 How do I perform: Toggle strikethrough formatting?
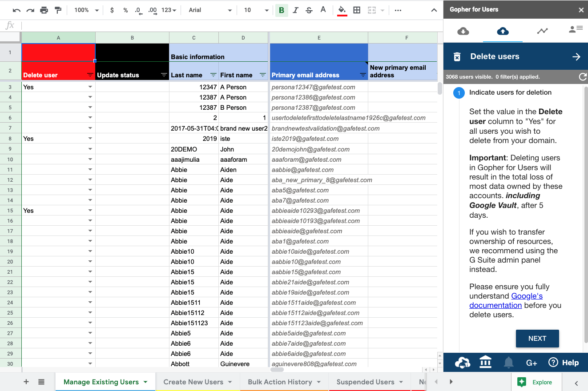pyautogui.click(x=309, y=10)
